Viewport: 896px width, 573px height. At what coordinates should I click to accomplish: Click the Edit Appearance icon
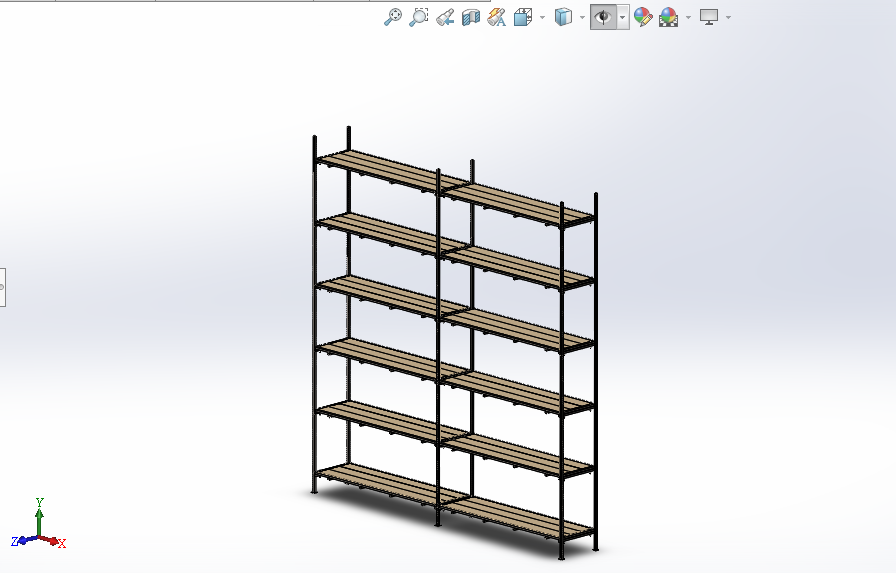[x=643, y=17]
